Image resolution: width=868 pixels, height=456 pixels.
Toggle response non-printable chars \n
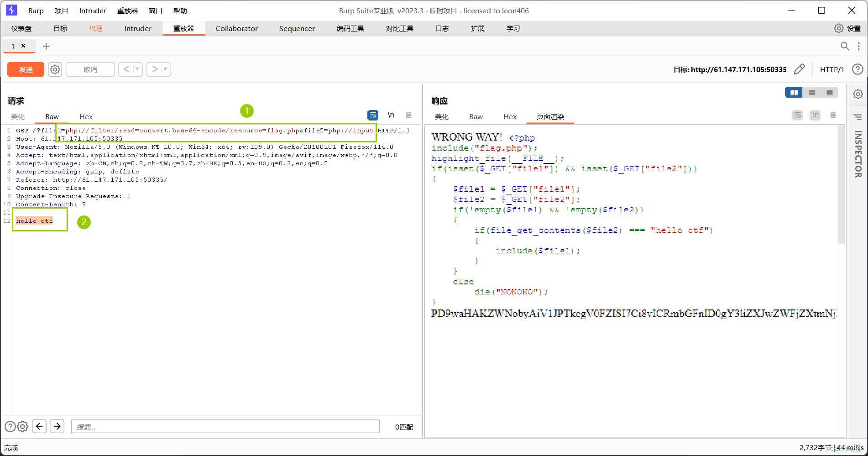click(816, 115)
